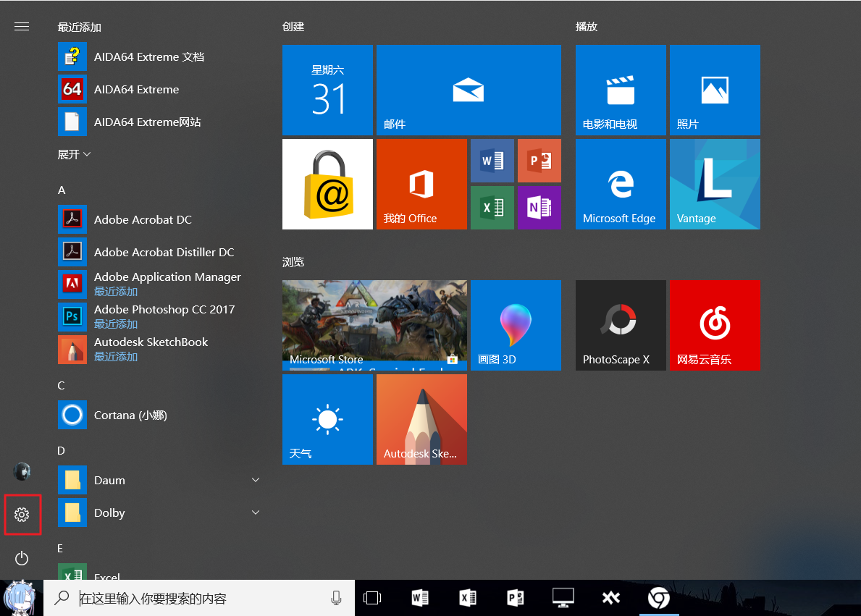Expand the Daum folder chevron

(x=256, y=480)
